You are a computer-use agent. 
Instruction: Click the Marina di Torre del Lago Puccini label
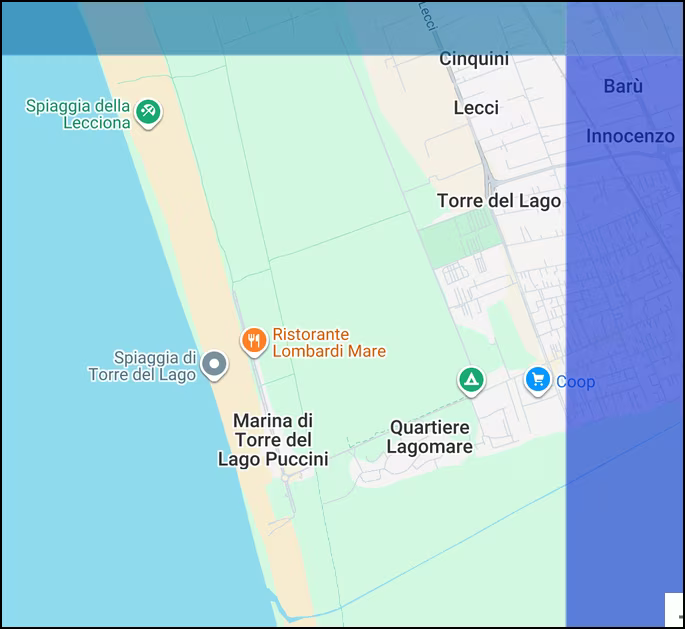[273, 440]
